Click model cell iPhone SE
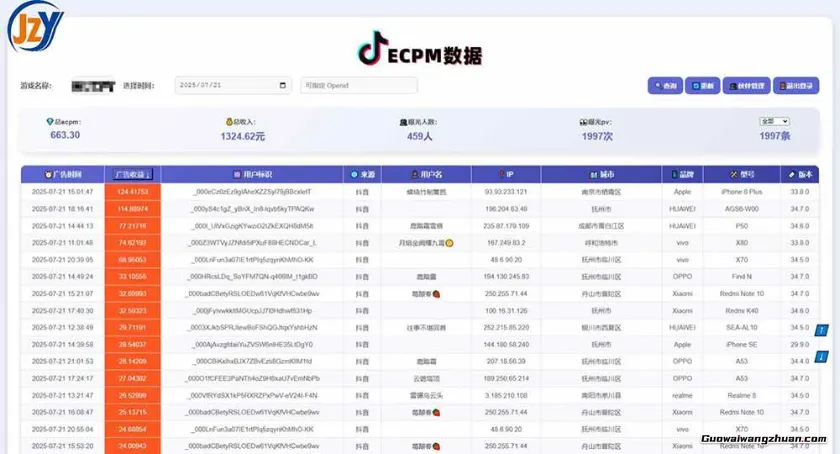 click(x=741, y=345)
